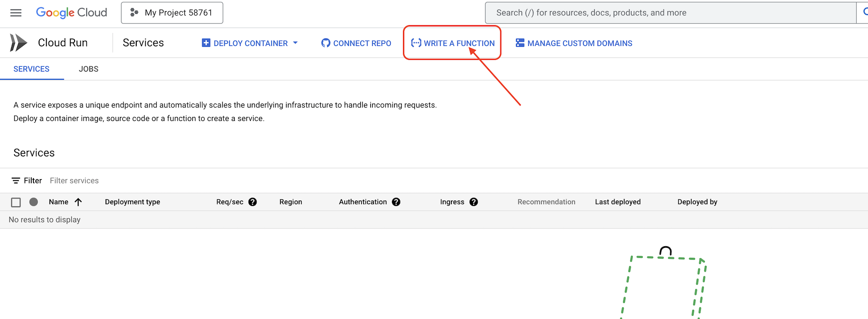Toggle the select all services checkbox
This screenshot has width=868, height=319.
pyautogui.click(x=16, y=202)
